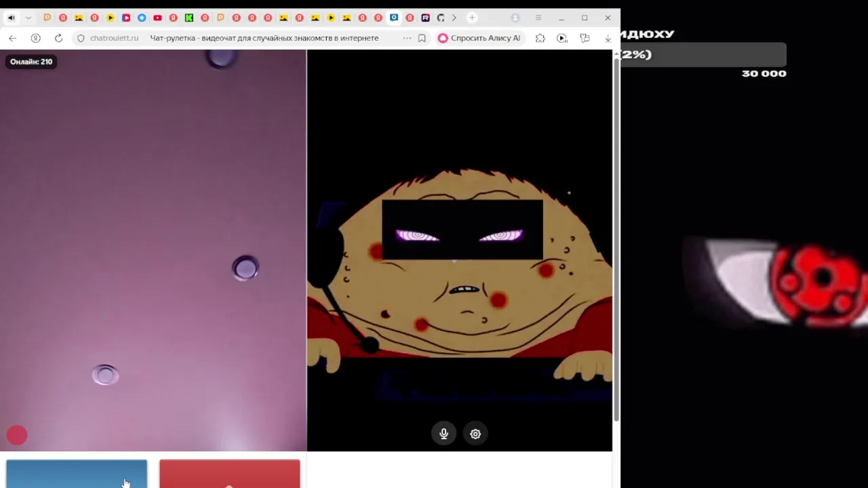Select the active chat roulette tab
Image resolution: width=868 pixels, height=488 pixels.
click(394, 18)
